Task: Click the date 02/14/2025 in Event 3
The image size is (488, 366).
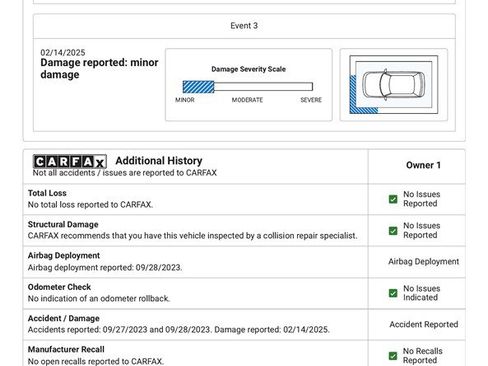Action: pyautogui.click(x=63, y=52)
